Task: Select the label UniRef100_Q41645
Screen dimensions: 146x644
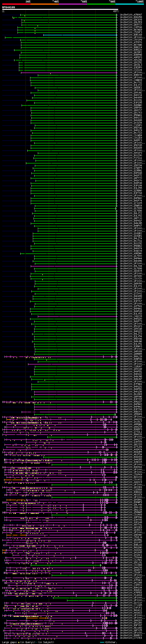Action: (x=131, y=552)
